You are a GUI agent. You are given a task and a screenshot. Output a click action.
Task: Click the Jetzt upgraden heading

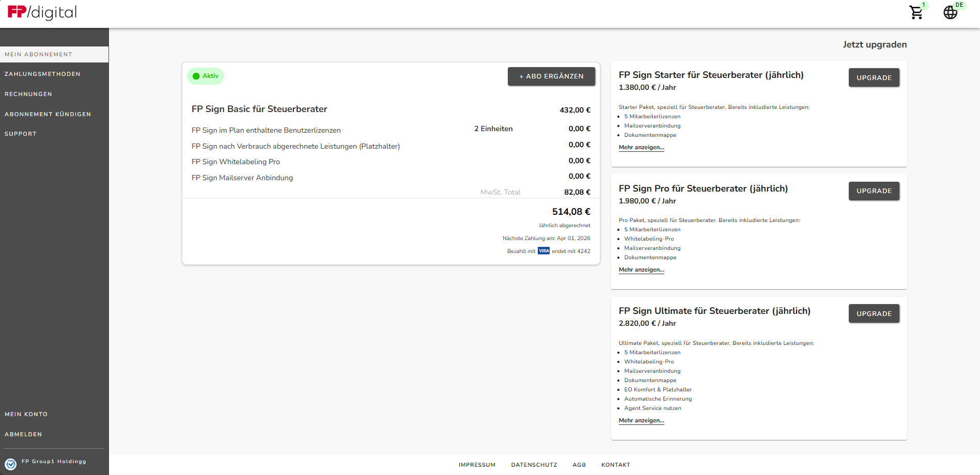tap(875, 44)
